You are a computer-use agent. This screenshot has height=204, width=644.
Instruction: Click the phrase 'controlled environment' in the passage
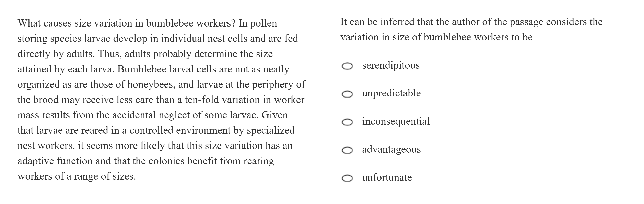(180, 130)
